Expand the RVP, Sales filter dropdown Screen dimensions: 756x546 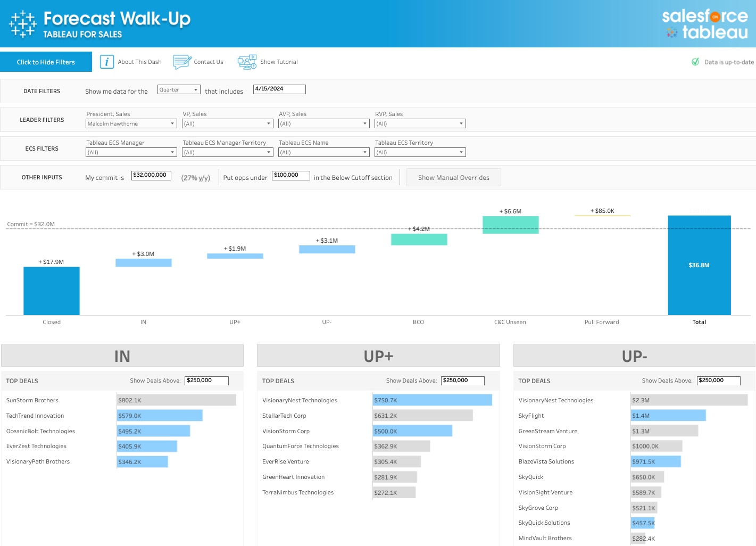(420, 123)
